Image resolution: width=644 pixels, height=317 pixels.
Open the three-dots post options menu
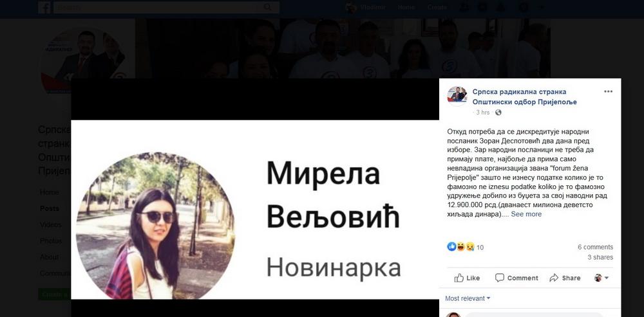click(x=609, y=91)
